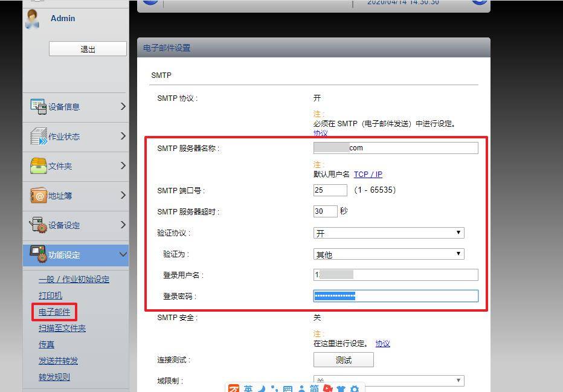Open 电子邮件 in the sidebar
Screen dimensions: 563x392
click(54, 312)
